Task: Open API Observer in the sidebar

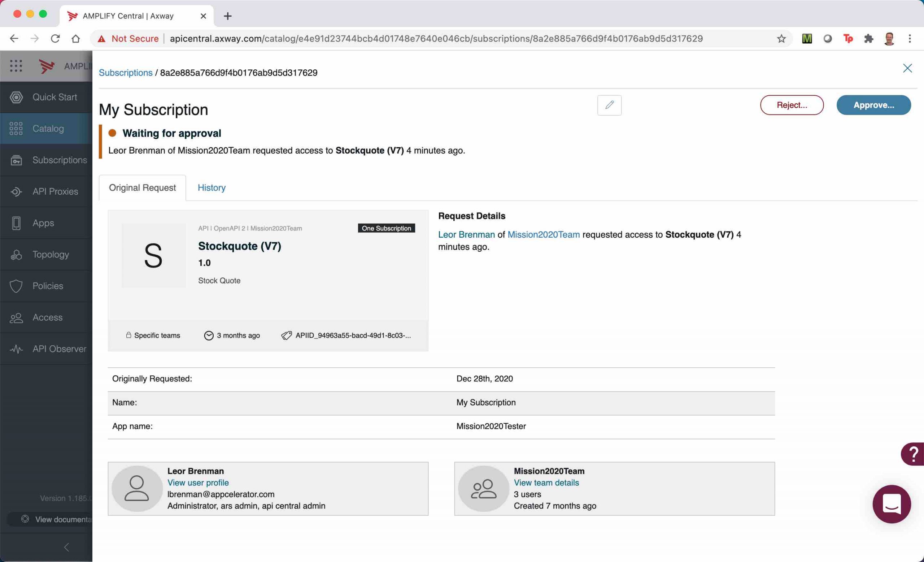Action: 46,349
